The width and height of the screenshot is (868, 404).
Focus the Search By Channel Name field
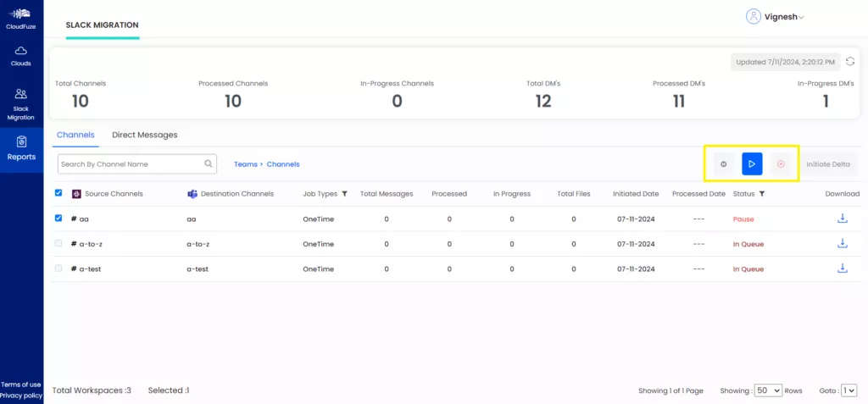point(137,163)
